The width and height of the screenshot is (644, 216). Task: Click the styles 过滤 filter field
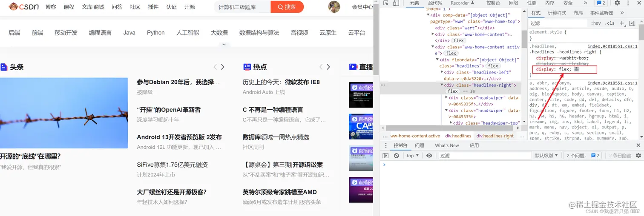558,23
